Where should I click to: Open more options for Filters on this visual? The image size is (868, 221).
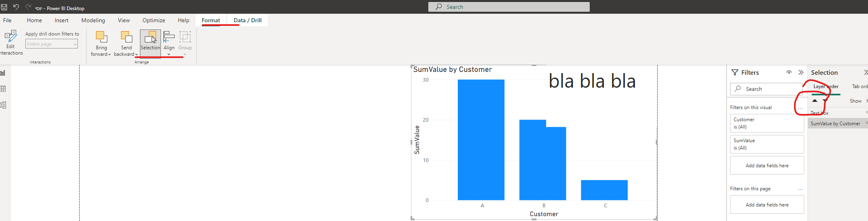(800, 108)
